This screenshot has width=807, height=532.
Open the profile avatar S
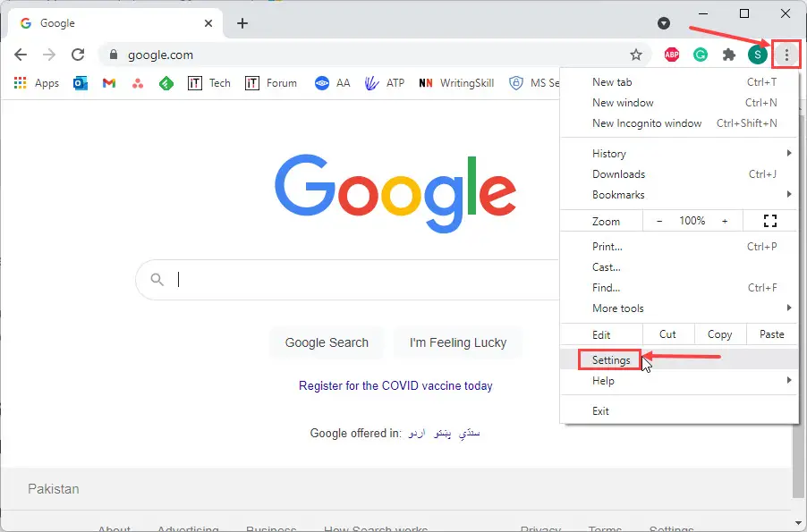tap(758, 55)
